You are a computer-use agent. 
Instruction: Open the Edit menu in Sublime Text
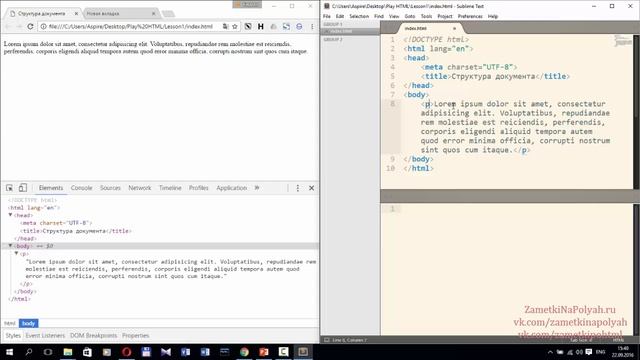tap(340, 16)
